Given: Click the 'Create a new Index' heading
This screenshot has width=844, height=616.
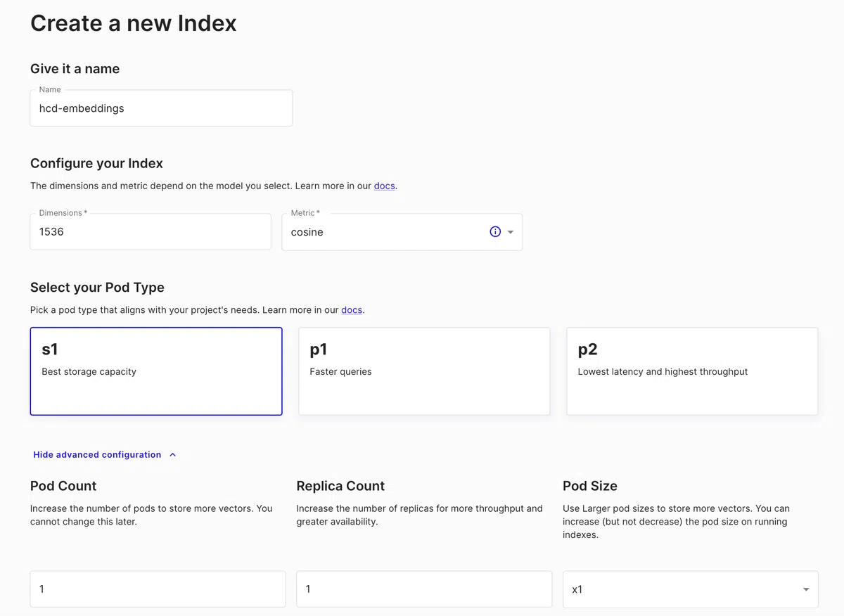Looking at the screenshot, I should coord(134,23).
